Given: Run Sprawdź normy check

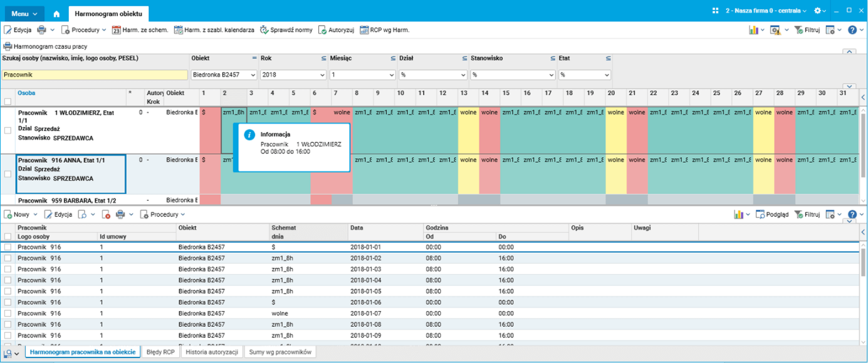Looking at the screenshot, I should tap(286, 29).
